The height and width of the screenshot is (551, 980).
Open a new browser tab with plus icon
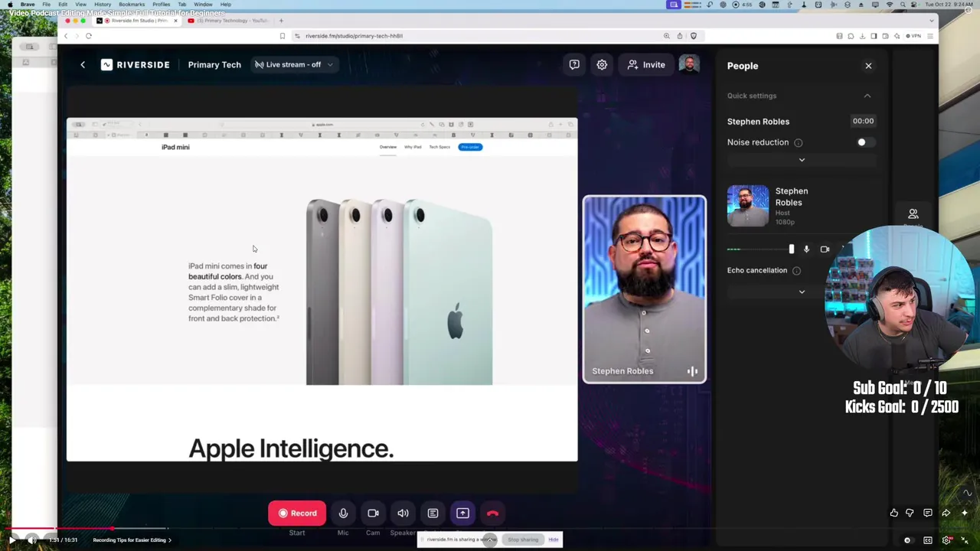coord(281,21)
